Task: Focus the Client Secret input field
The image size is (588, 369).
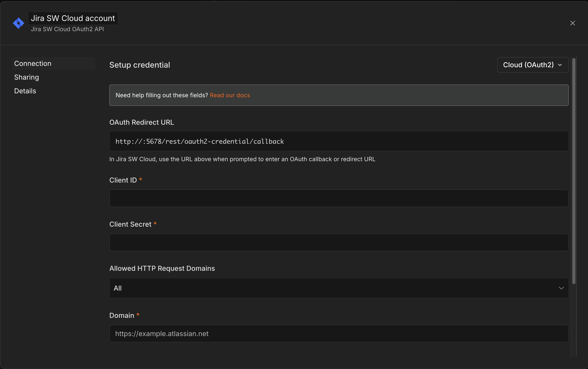Action: pyautogui.click(x=339, y=242)
